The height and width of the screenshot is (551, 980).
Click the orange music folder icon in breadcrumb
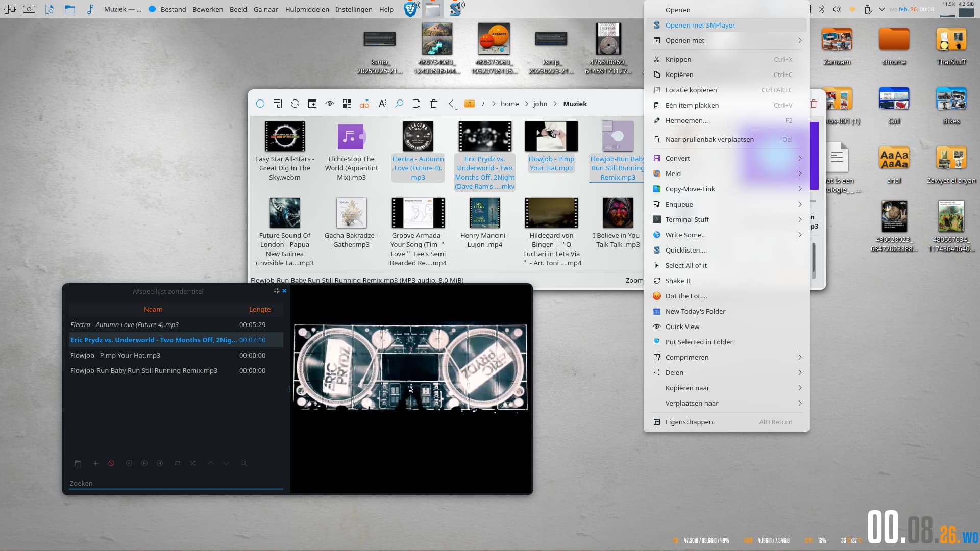[470, 104]
